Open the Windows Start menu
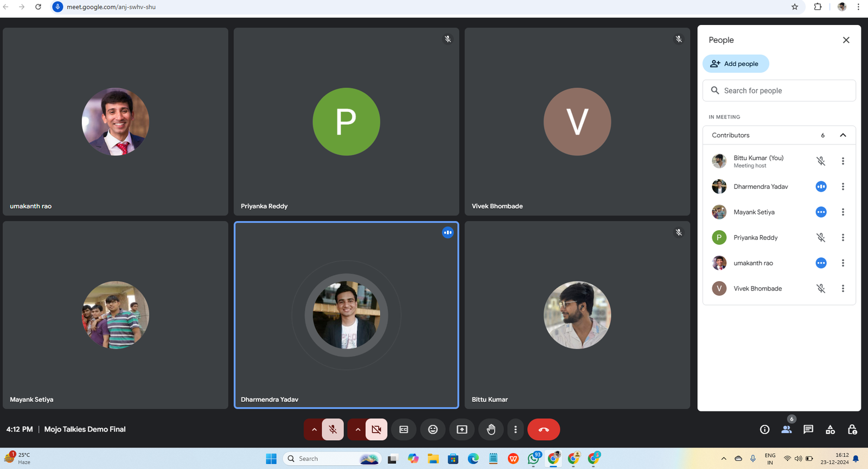Screen dimensions: 868x469 click(x=271, y=459)
